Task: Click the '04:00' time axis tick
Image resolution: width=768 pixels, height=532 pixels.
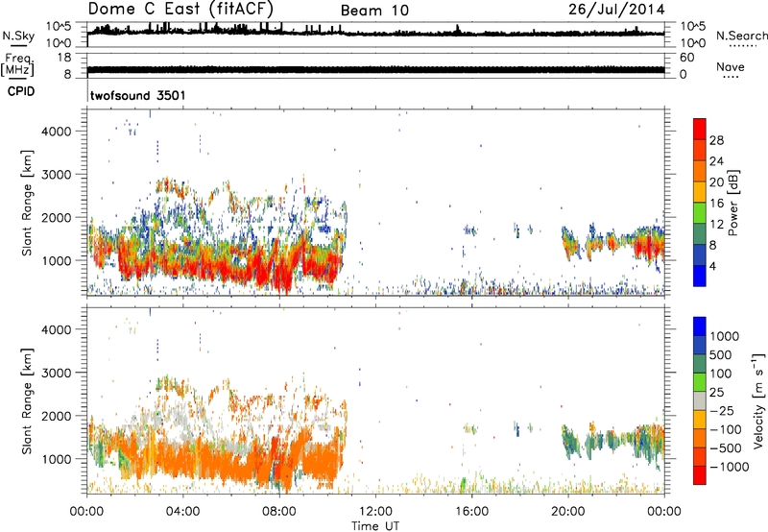Action: pos(182,512)
